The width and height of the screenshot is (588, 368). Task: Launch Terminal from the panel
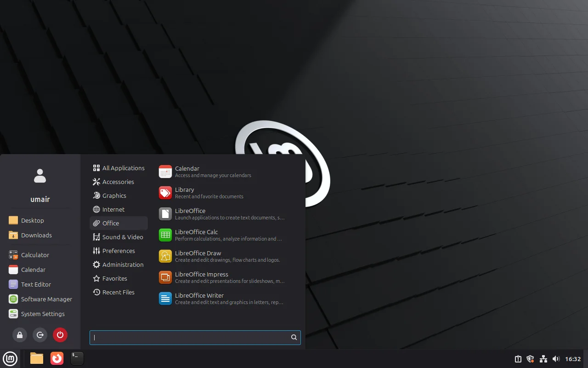[77, 358]
